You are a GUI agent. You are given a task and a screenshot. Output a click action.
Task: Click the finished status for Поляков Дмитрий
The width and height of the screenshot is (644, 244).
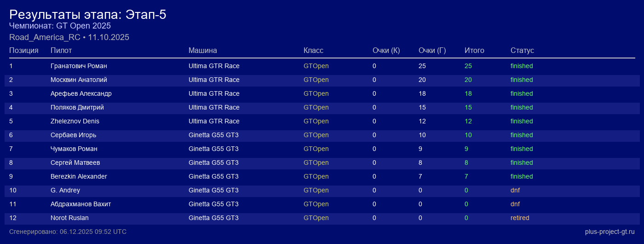click(x=522, y=107)
